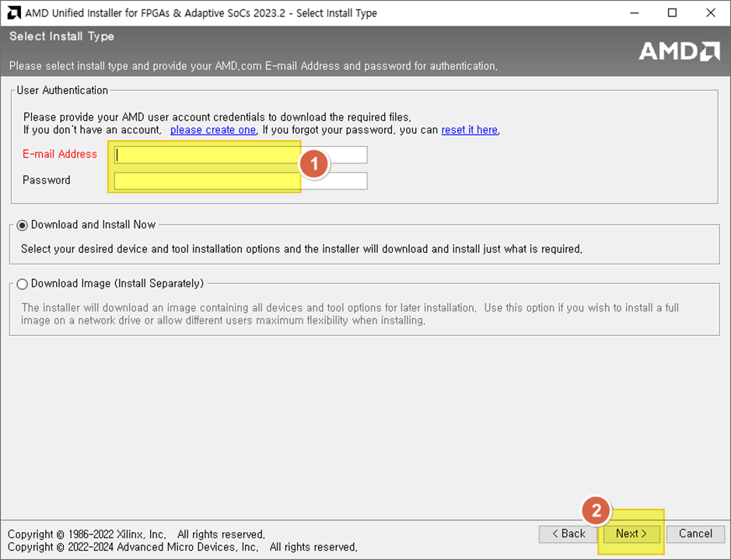Screen dimensions: 731x560
Task: Click the AMD logo in the header banner
Action: 679,51
